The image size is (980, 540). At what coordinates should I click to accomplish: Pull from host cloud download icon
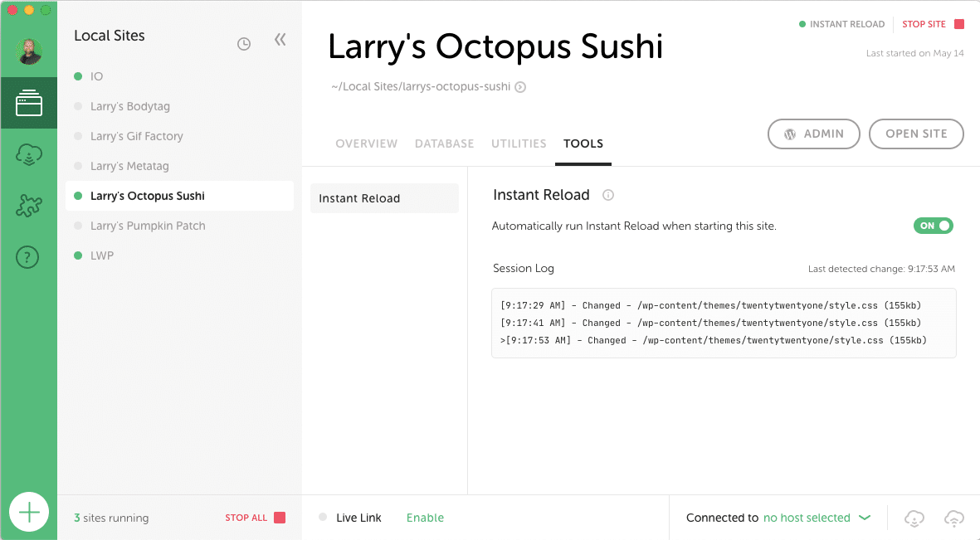click(x=914, y=518)
